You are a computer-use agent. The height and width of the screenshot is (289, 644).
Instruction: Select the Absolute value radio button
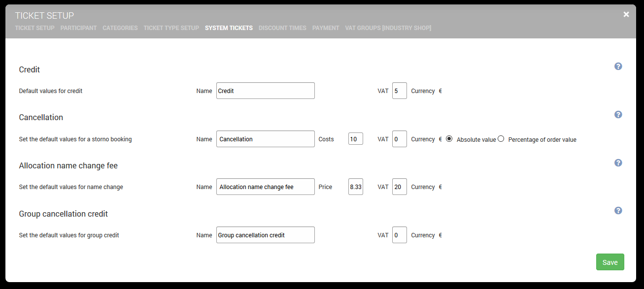click(x=449, y=139)
